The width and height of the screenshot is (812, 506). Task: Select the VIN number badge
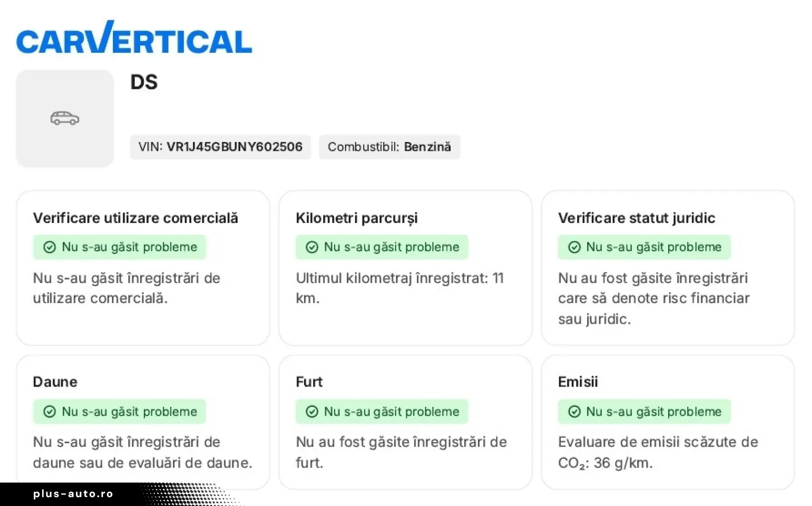220,147
